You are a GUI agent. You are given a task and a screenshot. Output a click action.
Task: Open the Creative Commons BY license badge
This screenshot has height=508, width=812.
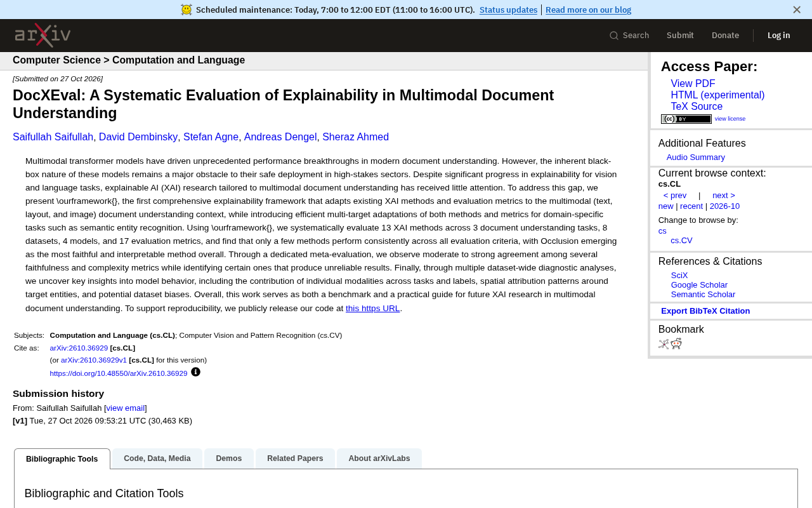pyautogui.click(x=686, y=119)
